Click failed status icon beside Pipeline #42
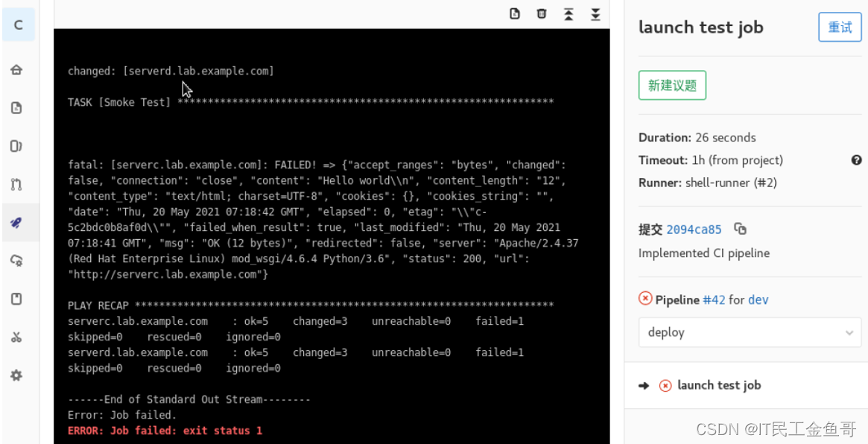The image size is (868, 444). 645,299
